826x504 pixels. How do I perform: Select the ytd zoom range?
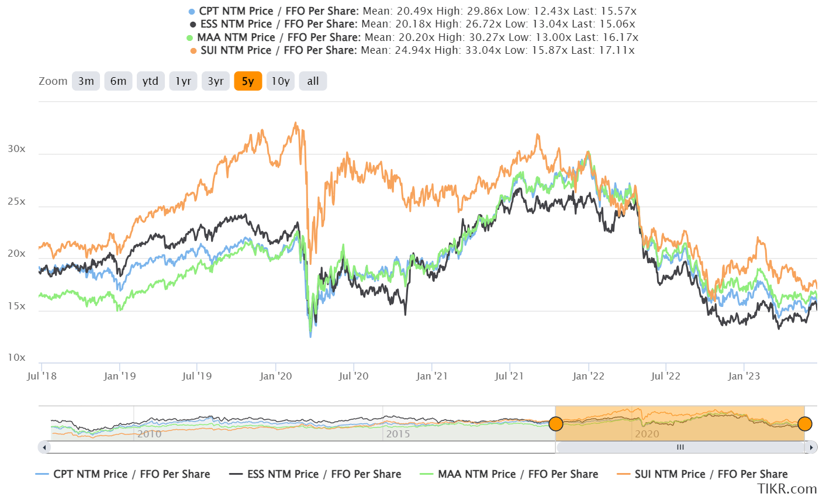tap(151, 81)
